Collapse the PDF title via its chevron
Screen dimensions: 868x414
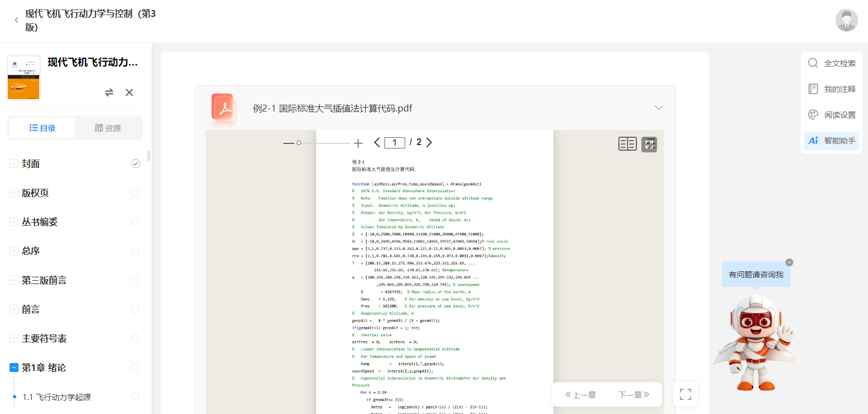pyautogui.click(x=659, y=108)
